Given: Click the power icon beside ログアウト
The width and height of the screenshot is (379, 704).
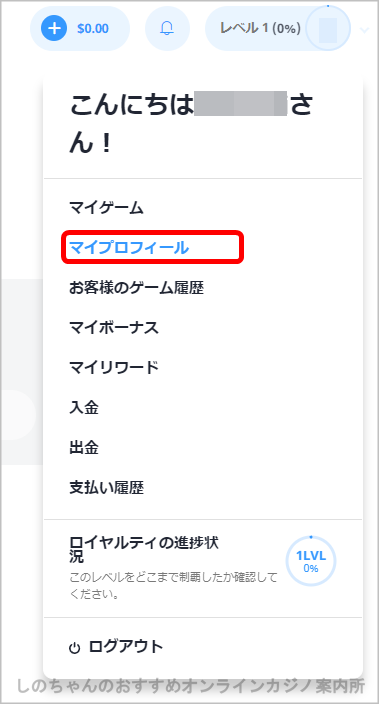Looking at the screenshot, I should pos(75,648).
